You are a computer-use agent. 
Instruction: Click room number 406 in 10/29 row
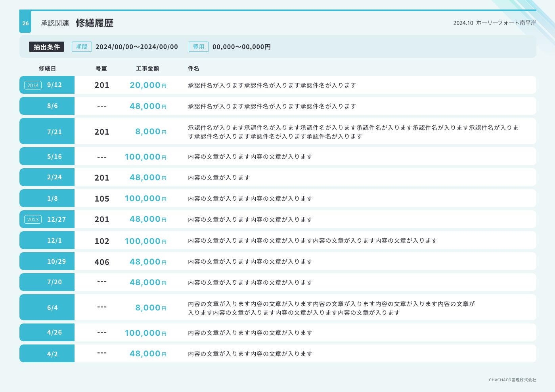[x=102, y=262]
